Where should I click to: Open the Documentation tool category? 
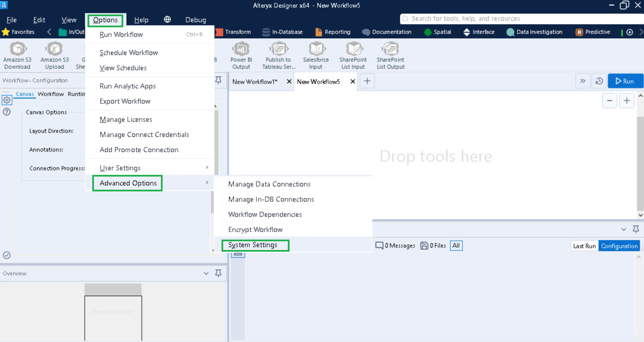[x=386, y=32]
